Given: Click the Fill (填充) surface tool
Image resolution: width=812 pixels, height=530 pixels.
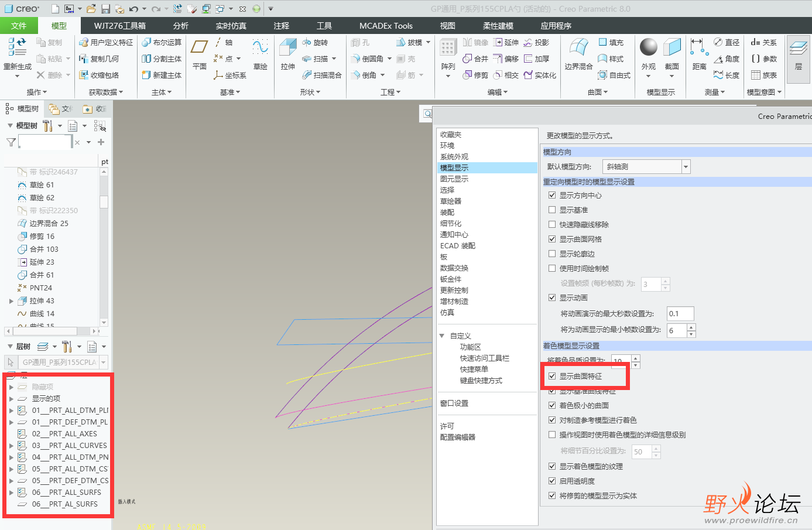Looking at the screenshot, I should point(611,42).
